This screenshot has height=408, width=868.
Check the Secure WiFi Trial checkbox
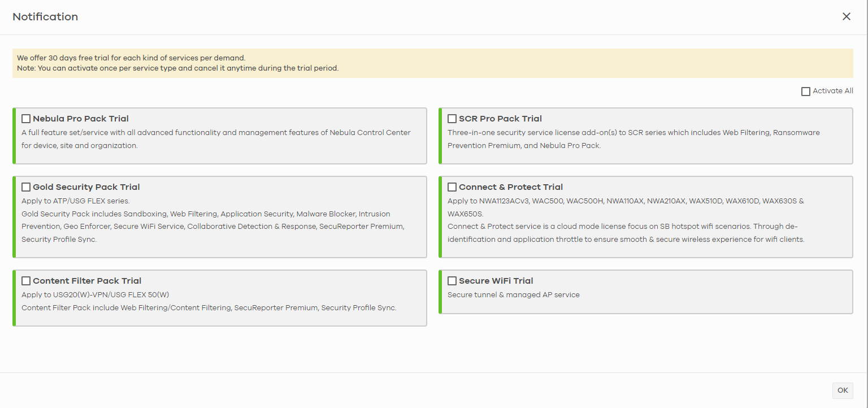point(452,281)
